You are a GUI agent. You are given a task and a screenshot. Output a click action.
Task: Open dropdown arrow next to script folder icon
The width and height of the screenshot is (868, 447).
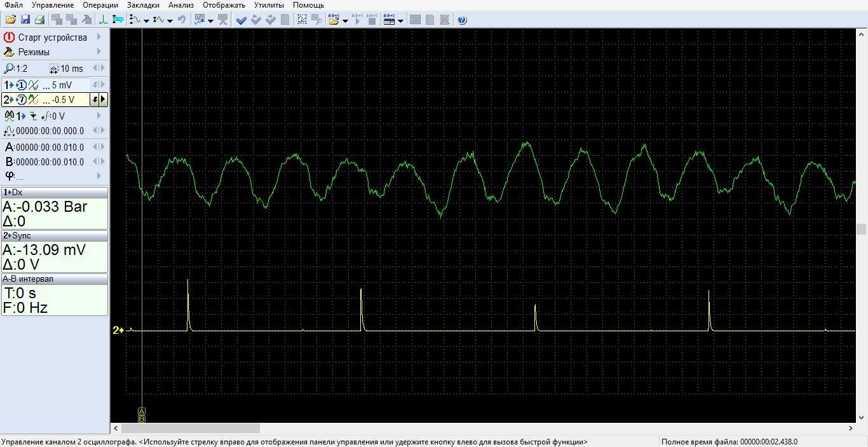(x=345, y=20)
